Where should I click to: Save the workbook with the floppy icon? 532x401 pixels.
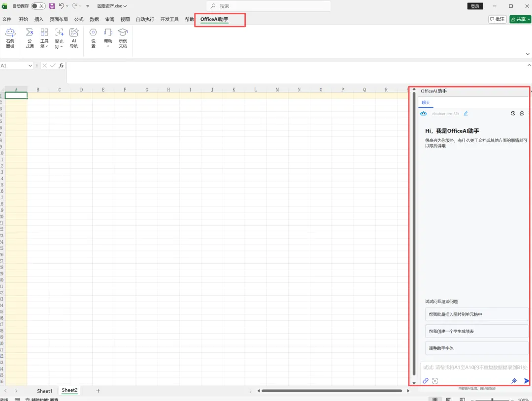click(52, 6)
